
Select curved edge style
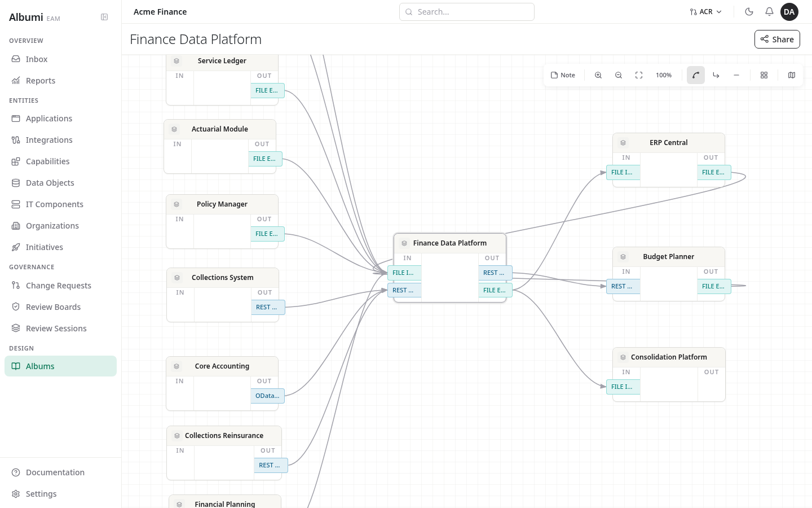coord(696,75)
